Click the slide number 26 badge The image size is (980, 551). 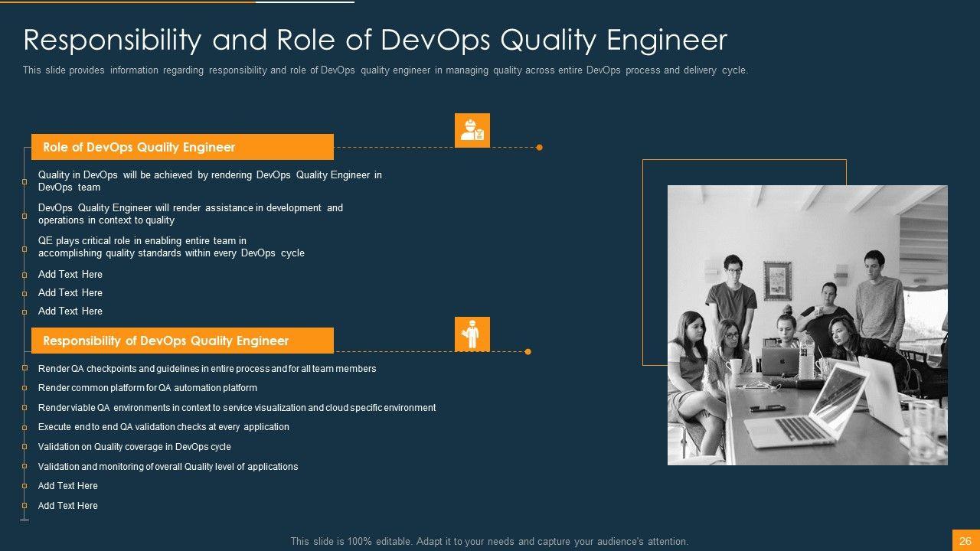(965, 540)
